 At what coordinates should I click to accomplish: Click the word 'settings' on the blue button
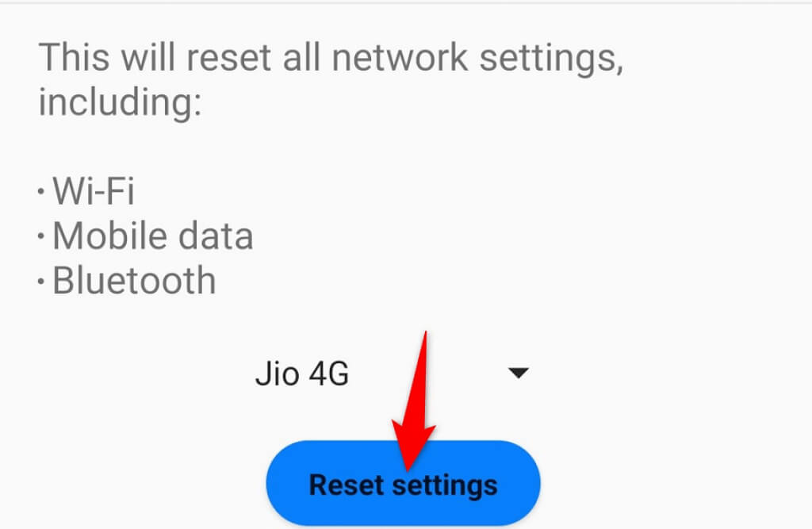[x=445, y=486]
